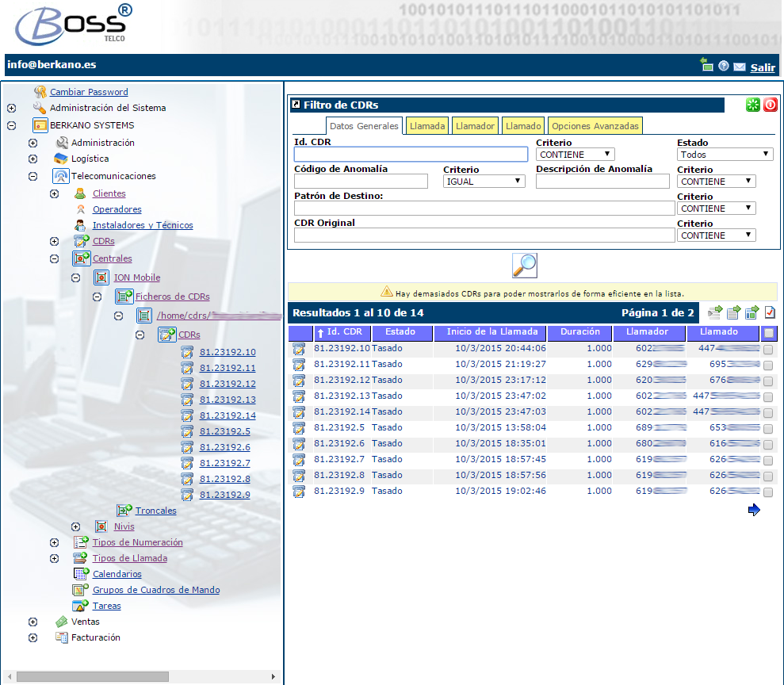The image size is (784, 685).
Task: Click inside the Id. CDR input field
Action: (x=411, y=153)
